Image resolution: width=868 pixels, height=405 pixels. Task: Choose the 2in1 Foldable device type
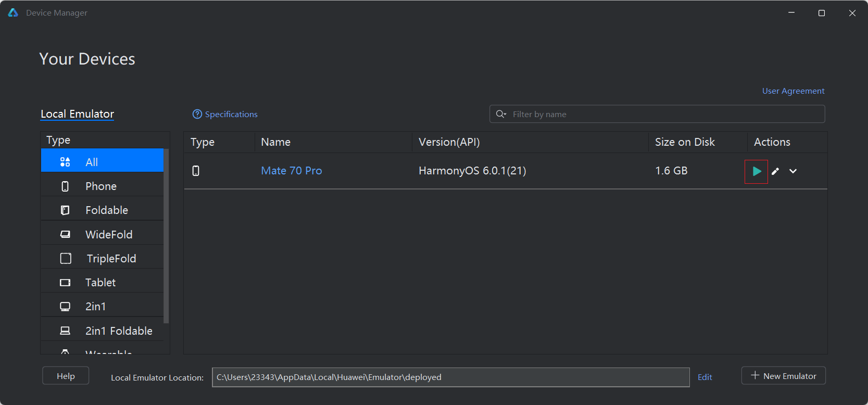point(102,331)
